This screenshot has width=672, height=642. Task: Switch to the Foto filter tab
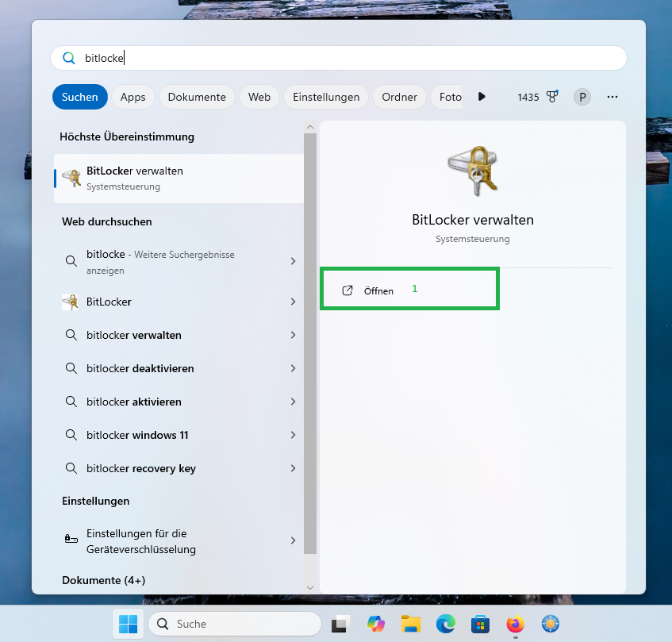447,97
